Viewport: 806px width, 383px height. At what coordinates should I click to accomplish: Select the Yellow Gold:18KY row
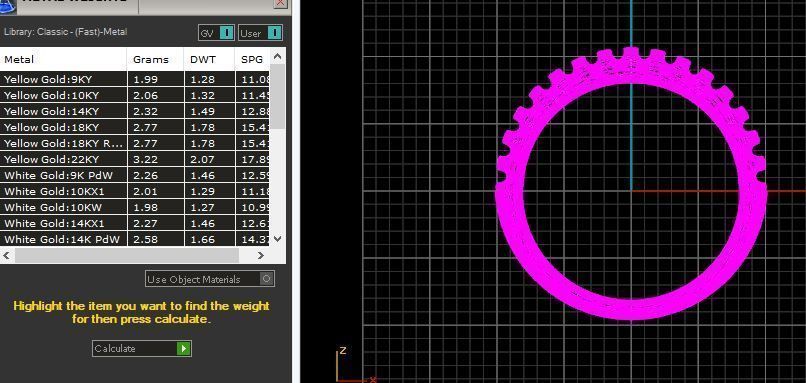[x=135, y=127]
